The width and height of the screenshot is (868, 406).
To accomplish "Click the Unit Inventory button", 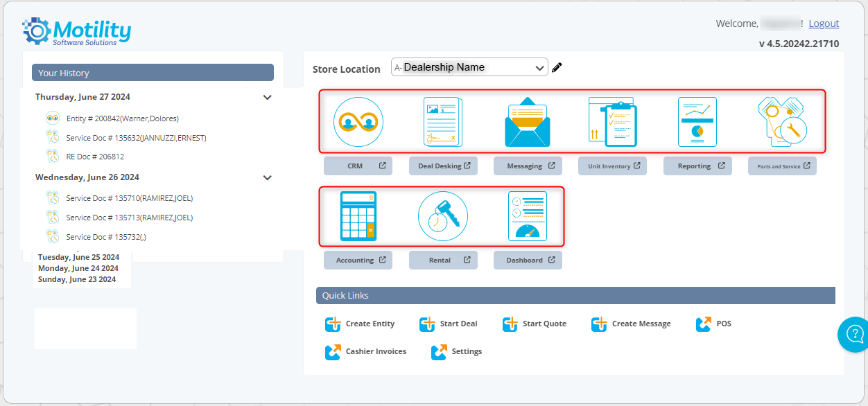I will pyautogui.click(x=613, y=166).
